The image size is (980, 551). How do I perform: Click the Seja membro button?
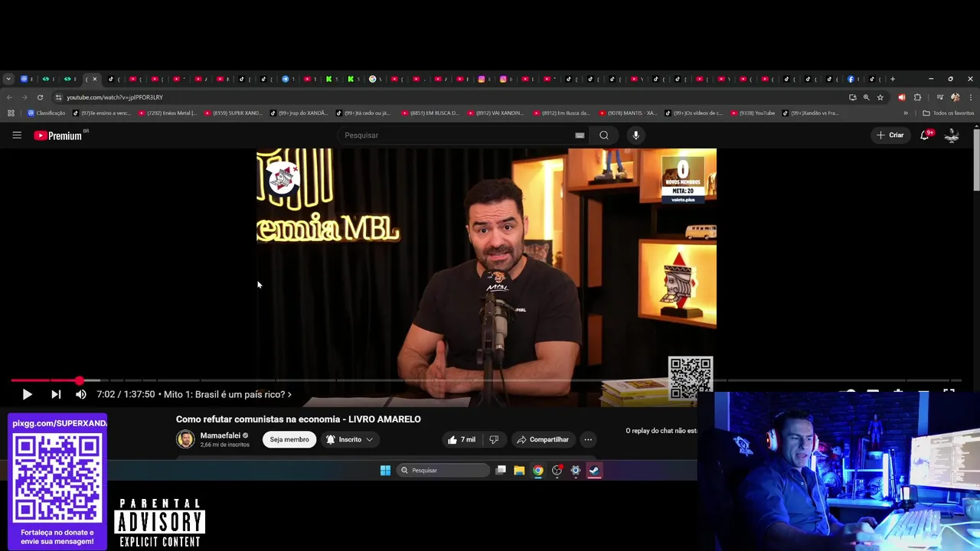289,439
